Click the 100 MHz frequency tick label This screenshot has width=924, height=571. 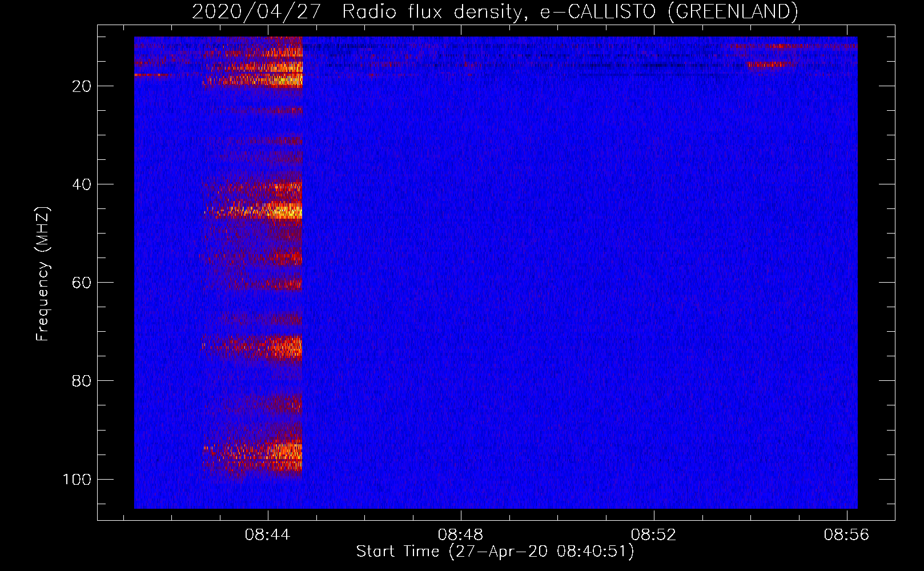(77, 479)
